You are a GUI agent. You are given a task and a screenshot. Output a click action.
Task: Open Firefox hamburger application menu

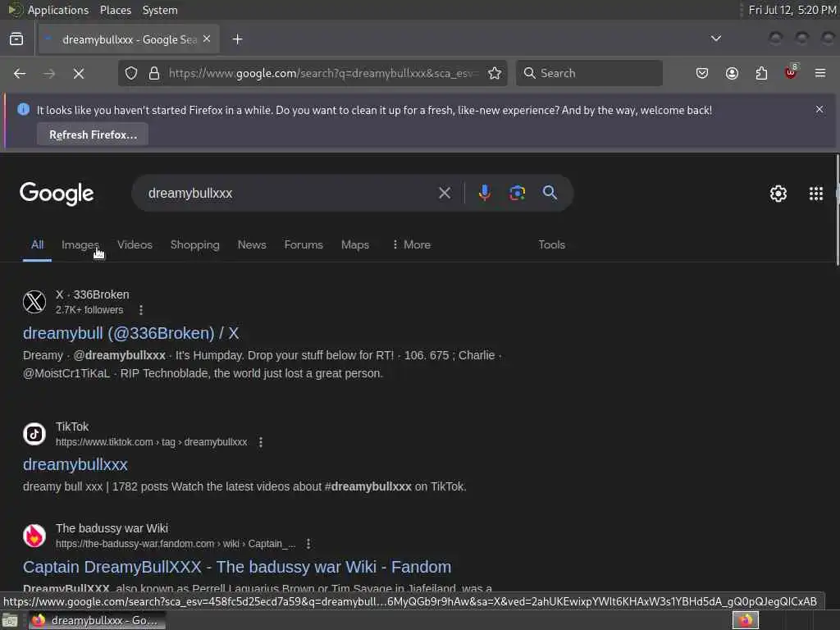[820, 73]
